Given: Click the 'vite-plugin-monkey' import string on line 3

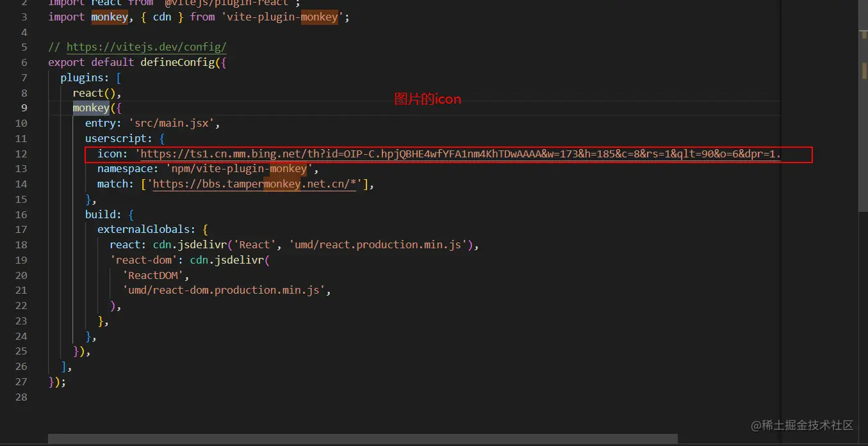Looking at the screenshot, I should pos(283,17).
